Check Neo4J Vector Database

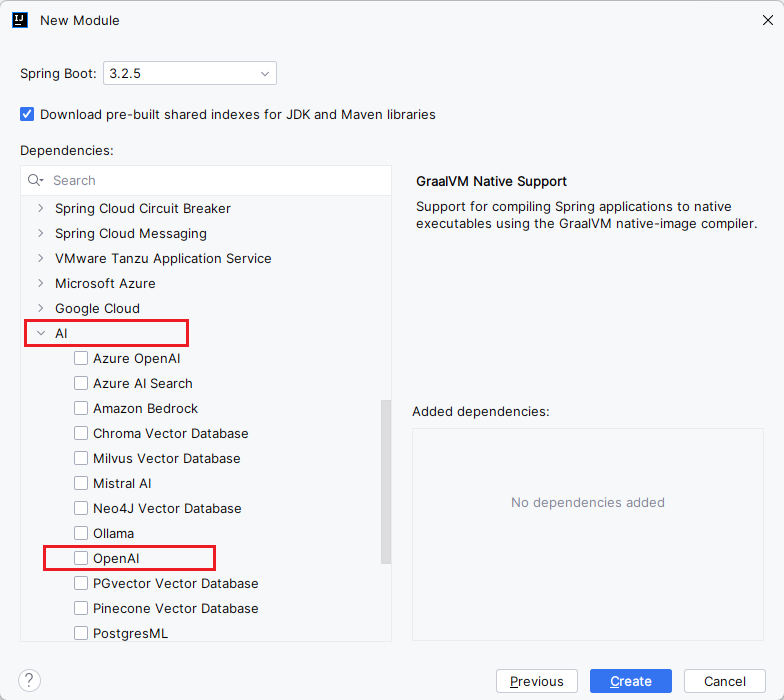point(81,508)
